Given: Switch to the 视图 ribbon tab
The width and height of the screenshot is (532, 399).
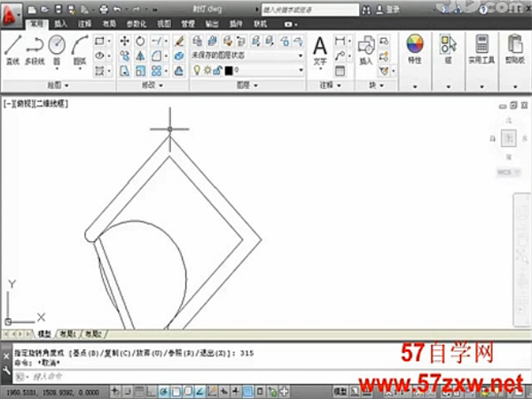Looking at the screenshot, I should 164,24.
